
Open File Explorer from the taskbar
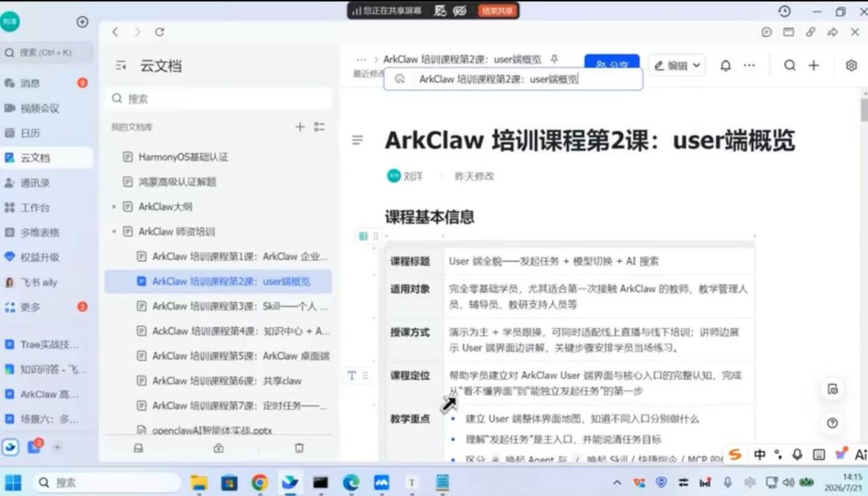pyautogui.click(x=199, y=482)
